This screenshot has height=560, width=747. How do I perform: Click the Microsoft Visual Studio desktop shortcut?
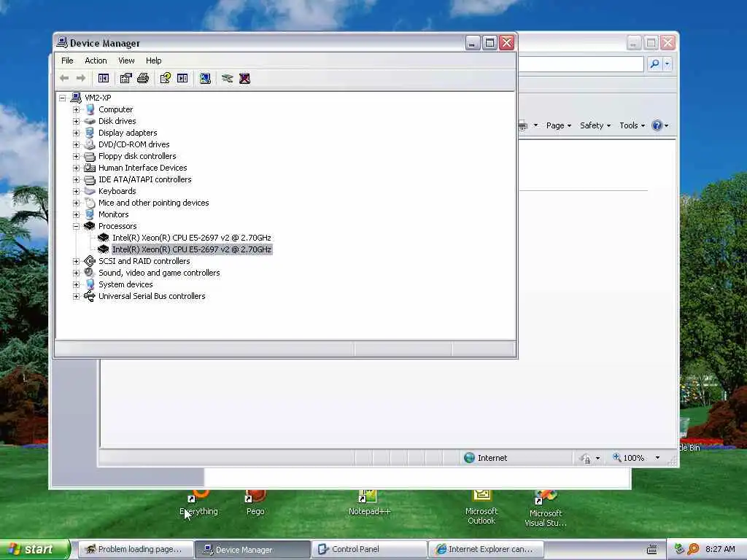[546, 508]
